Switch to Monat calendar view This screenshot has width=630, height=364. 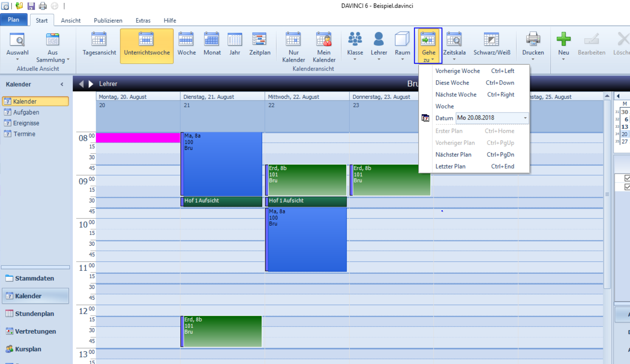[x=212, y=46]
